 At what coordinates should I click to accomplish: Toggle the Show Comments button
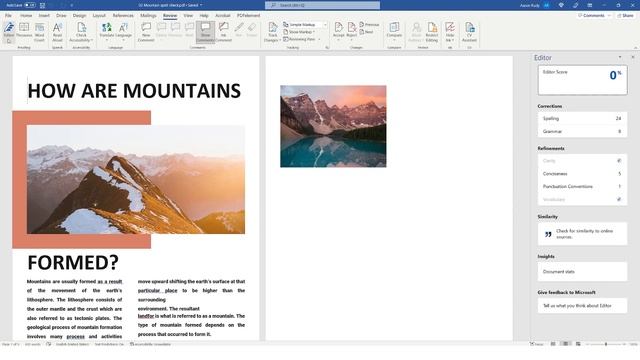coord(205,32)
